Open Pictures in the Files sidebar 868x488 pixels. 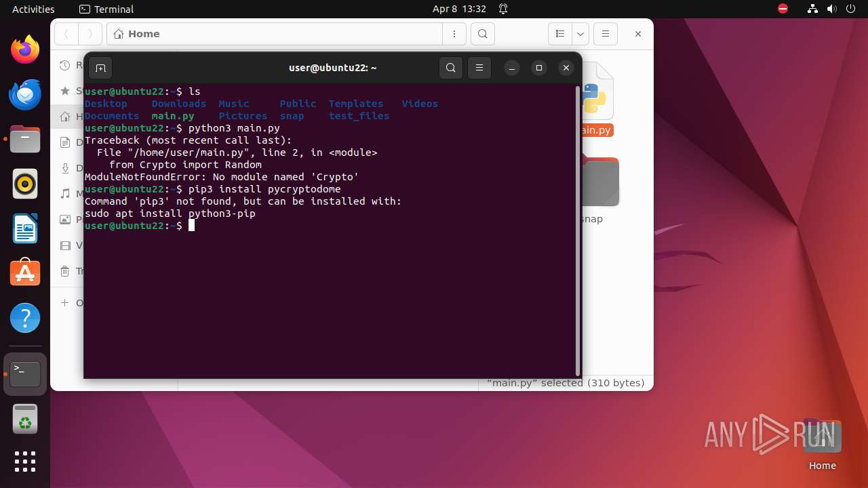tap(68, 220)
